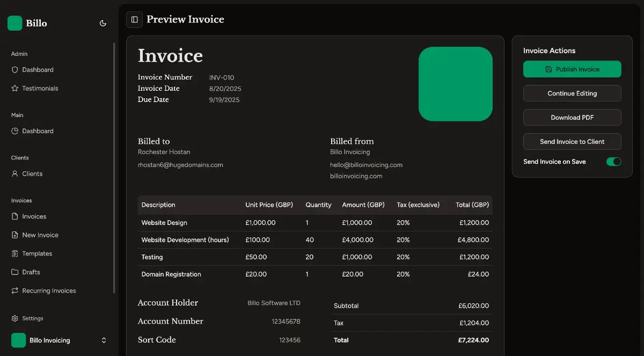The height and width of the screenshot is (356, 644).
Task: Download the invoice as PDF
Action: [572, 117]
